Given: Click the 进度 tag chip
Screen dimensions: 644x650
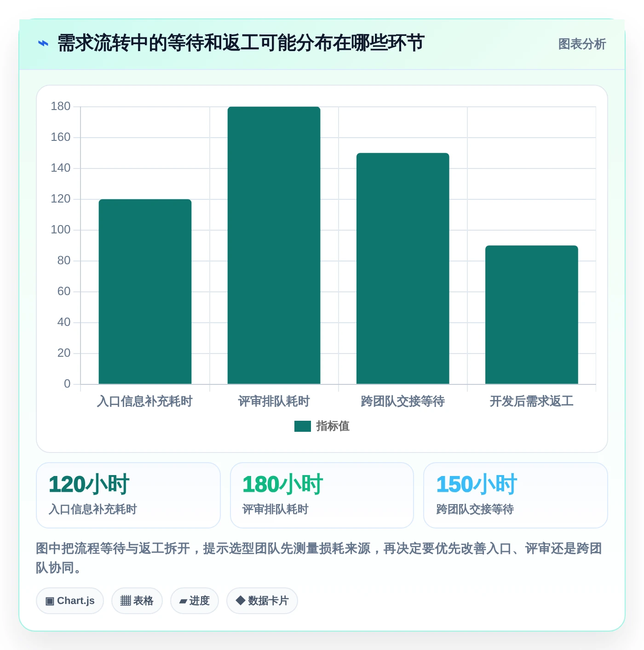Looking at the screenshot, I should click(x=195, y=601).
